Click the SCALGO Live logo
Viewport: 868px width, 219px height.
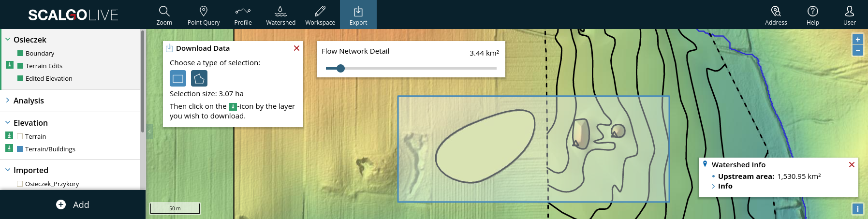[x=73, y=15]
